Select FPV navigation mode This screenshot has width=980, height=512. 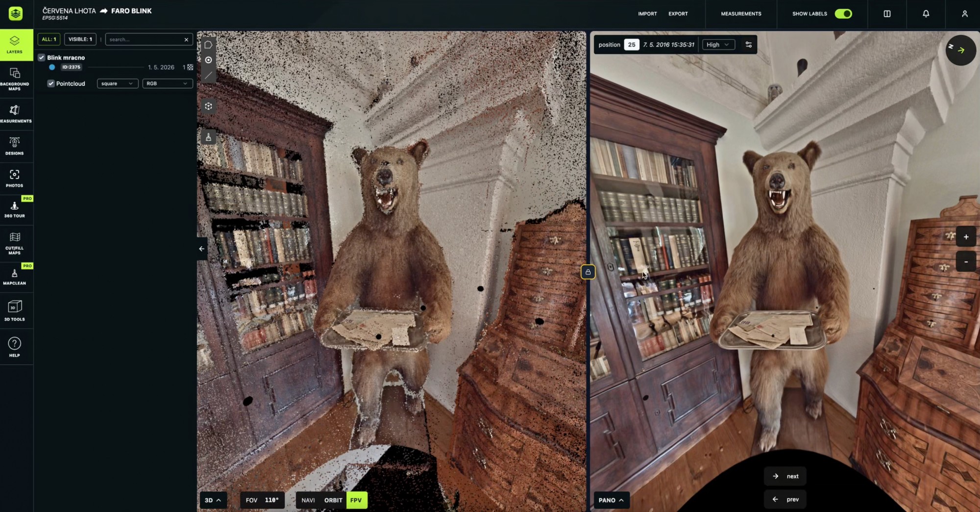coord(356,500)
